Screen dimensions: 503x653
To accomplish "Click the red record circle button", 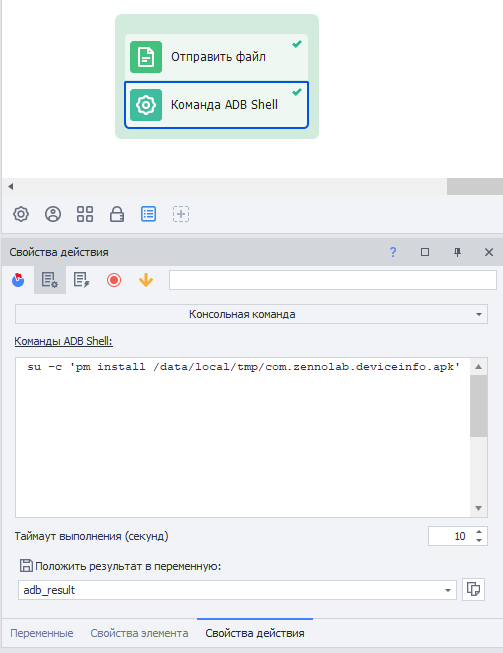I will click(x=114, y=280).
